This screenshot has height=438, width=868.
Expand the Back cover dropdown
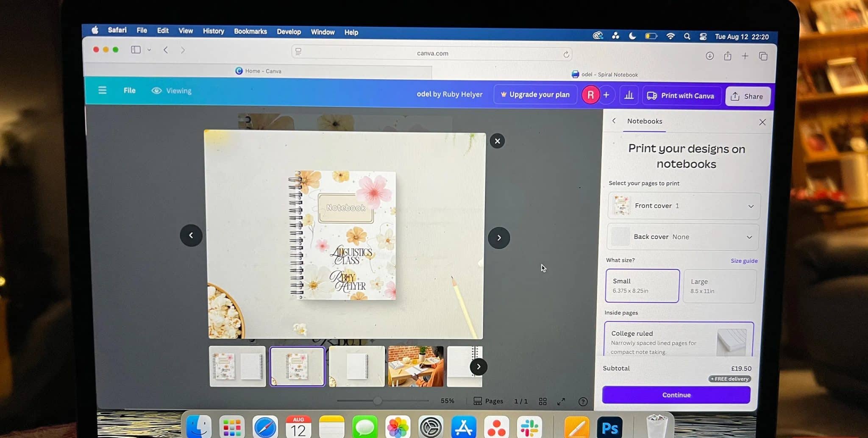coord(682,237)
